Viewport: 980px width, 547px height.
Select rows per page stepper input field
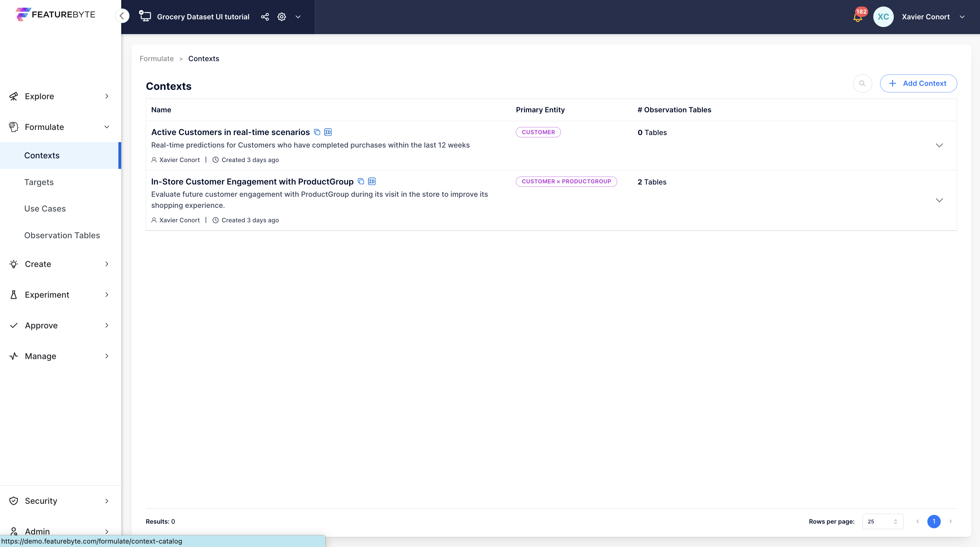882,521
